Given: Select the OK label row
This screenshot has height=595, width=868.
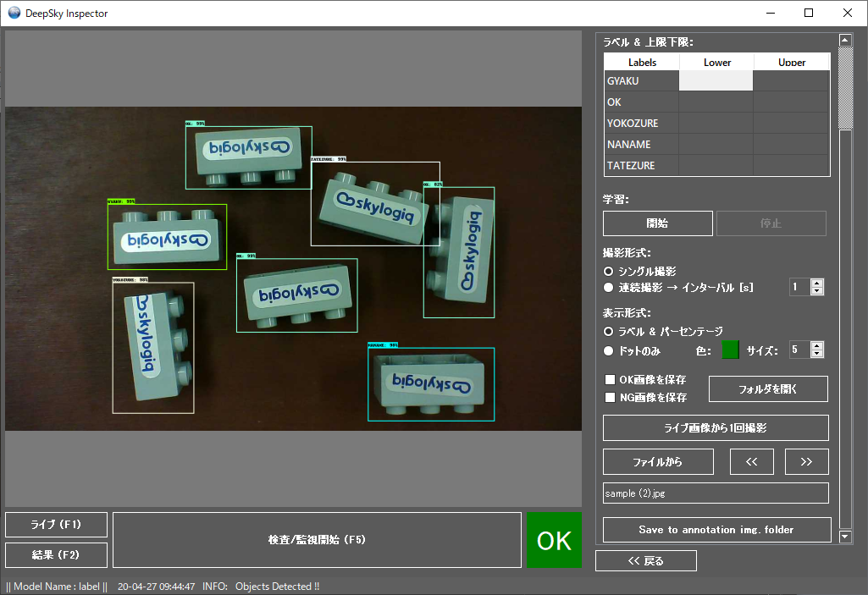Looking at the screenshot, I should coord(642,102).
